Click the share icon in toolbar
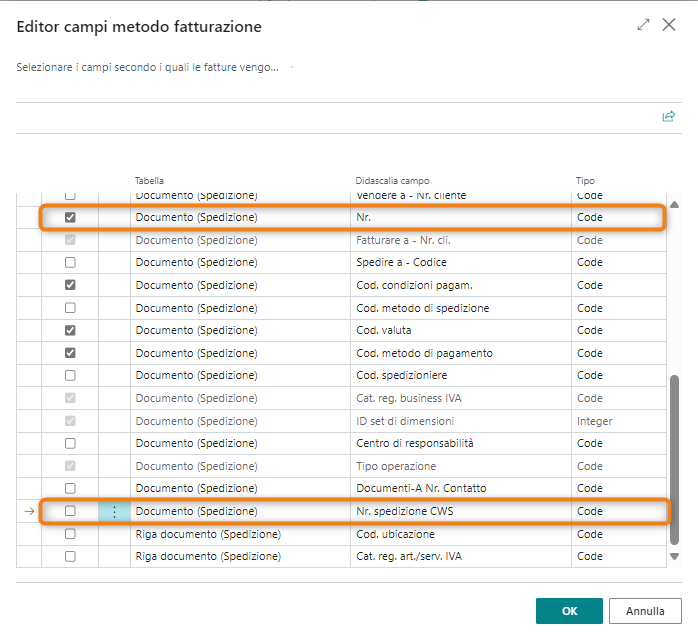The height and width of the screenshot is (642, 698). tap(668, 117)
